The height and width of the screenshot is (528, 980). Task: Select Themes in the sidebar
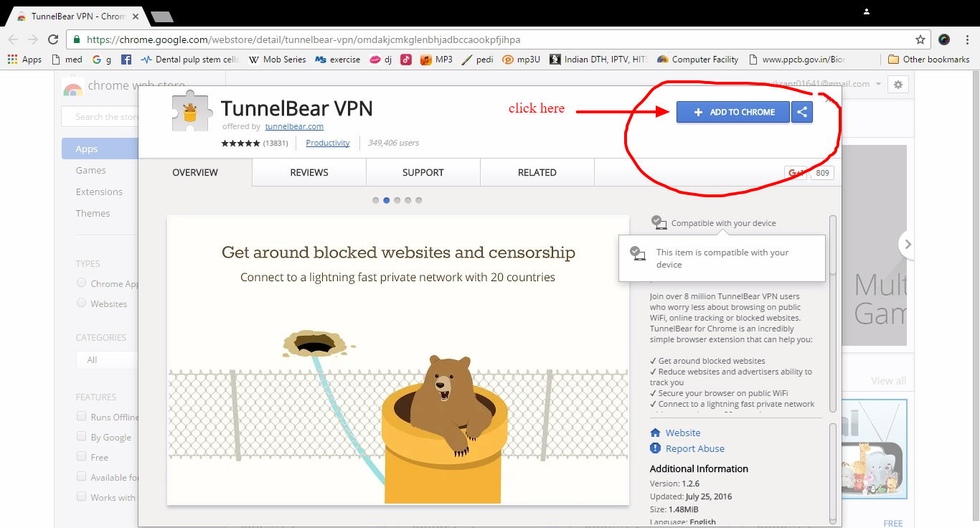pyautogui.click(x=93, y=213)
